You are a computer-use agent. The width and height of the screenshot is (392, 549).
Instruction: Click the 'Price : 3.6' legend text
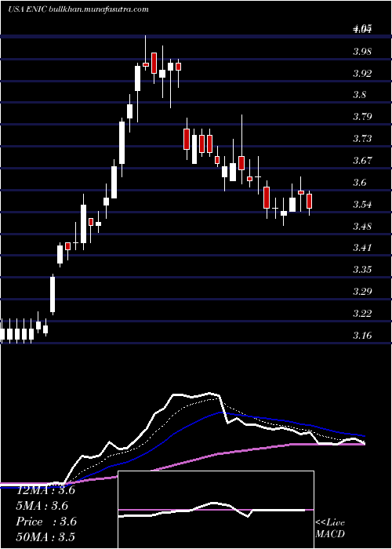pyautogui.click(x=46, y=522)
